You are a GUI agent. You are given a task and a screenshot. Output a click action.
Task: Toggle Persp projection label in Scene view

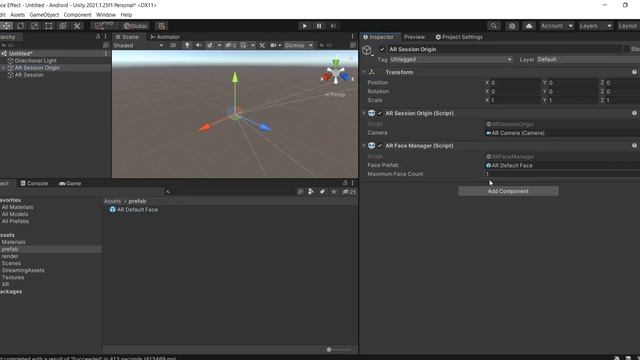(x=335, y=94)
